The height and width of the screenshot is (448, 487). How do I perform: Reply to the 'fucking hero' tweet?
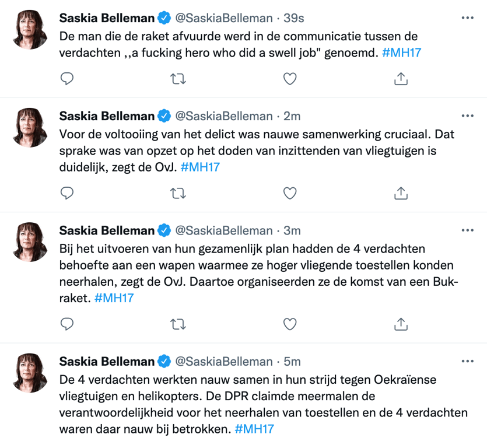point(67,79)
